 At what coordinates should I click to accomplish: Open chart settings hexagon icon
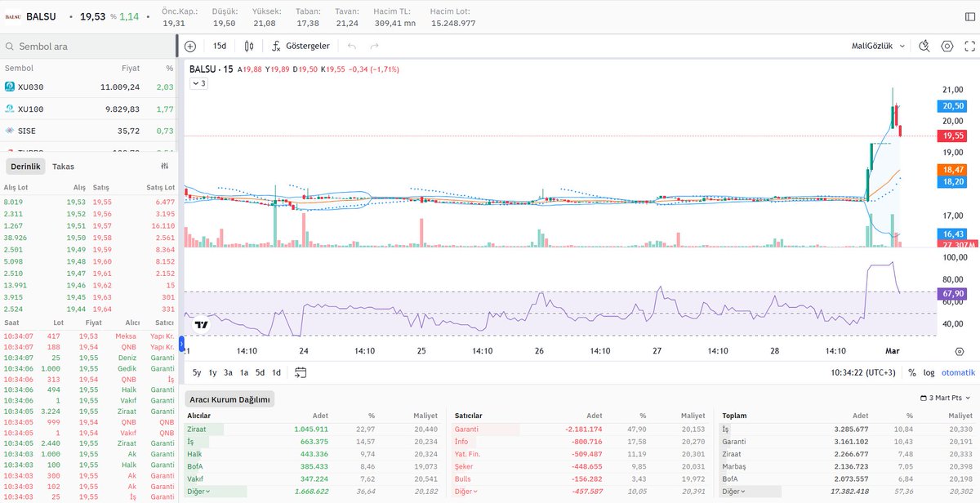click(x=947, y=47)
